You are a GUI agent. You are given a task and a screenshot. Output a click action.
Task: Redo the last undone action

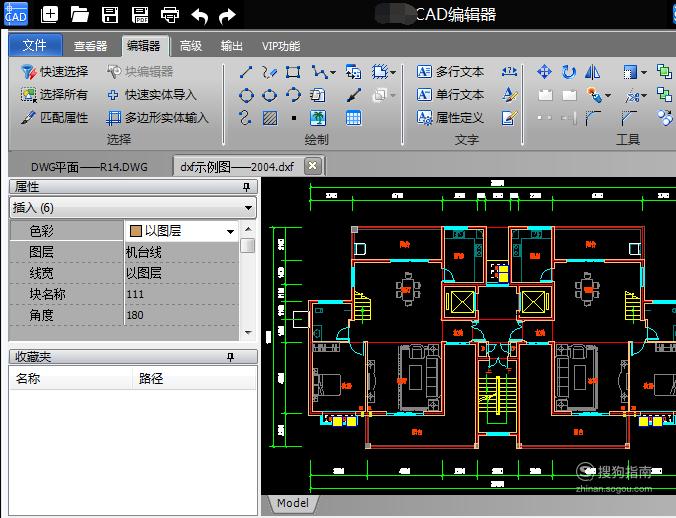[x=227, y=16]
